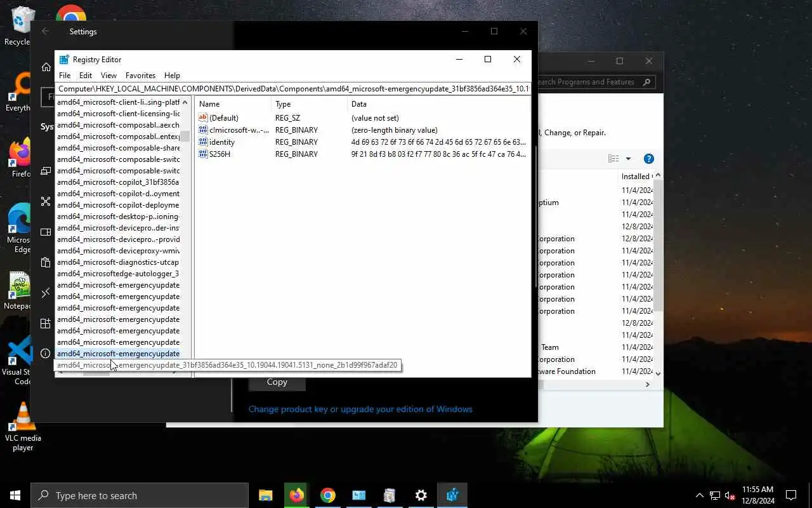Sort registry values by the Data column
Image resolution: width=812 pixels, height=508 pixels.
click(438, 104)
